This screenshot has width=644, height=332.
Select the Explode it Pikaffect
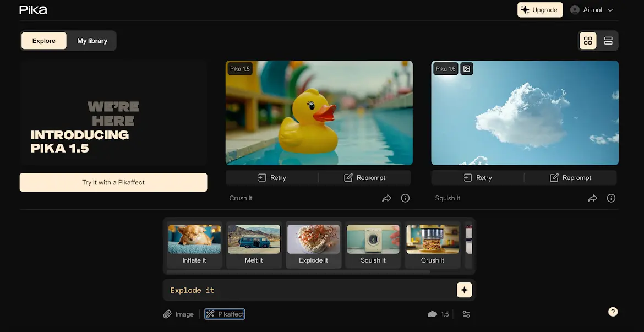(313, 245)
